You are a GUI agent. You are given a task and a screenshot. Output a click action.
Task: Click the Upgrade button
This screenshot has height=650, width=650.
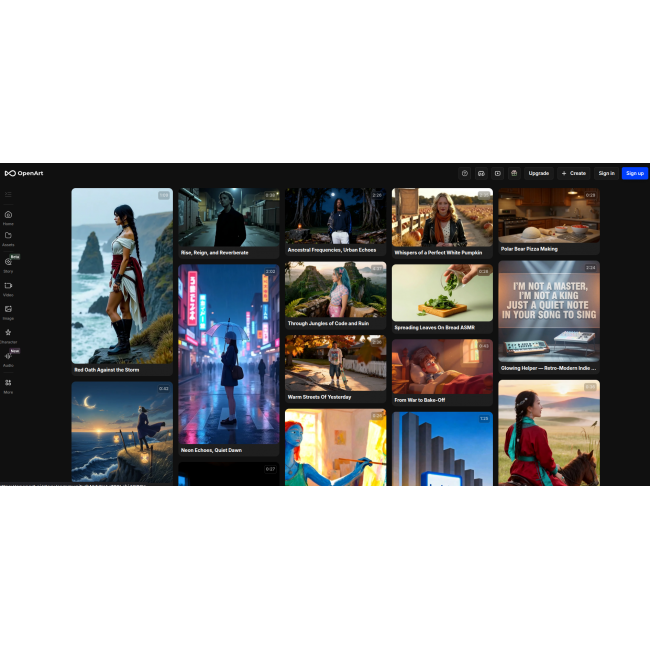tap(538, 173)
